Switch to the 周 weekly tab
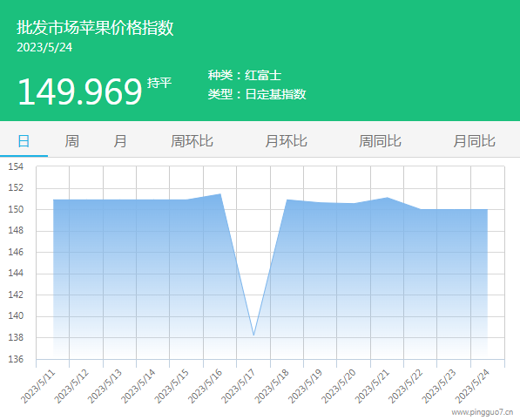The image size is (520, 420). 71,141
